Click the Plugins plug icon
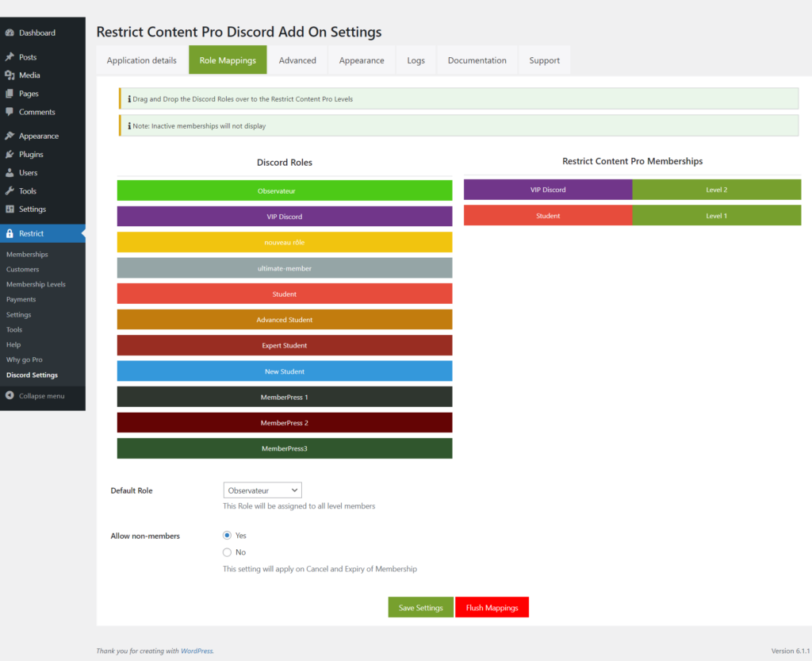Image resolution: width=812 pixels, height=661 pixels. [x=10, y=155]
